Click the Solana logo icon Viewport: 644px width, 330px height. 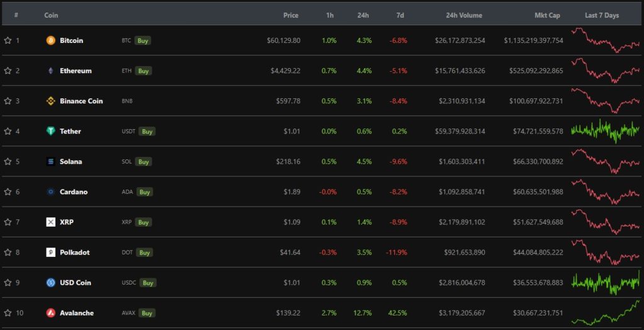pos(51,161)
